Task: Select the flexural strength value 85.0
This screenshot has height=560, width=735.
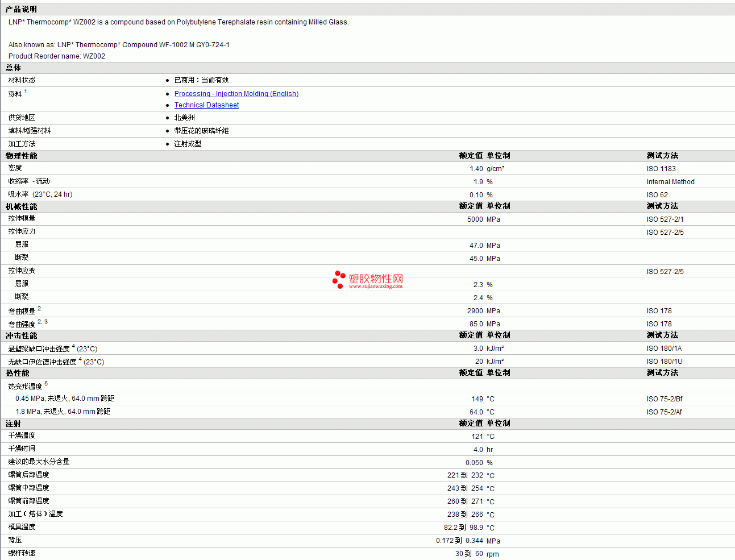Action: [x=476, y=324]
